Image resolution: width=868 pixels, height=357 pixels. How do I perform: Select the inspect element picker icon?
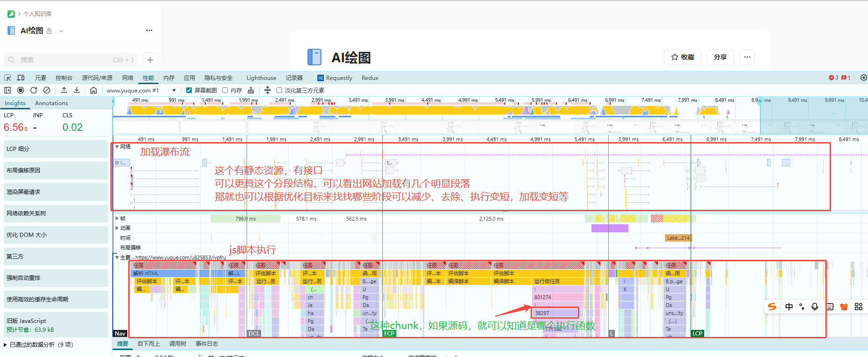pos(7,78)
